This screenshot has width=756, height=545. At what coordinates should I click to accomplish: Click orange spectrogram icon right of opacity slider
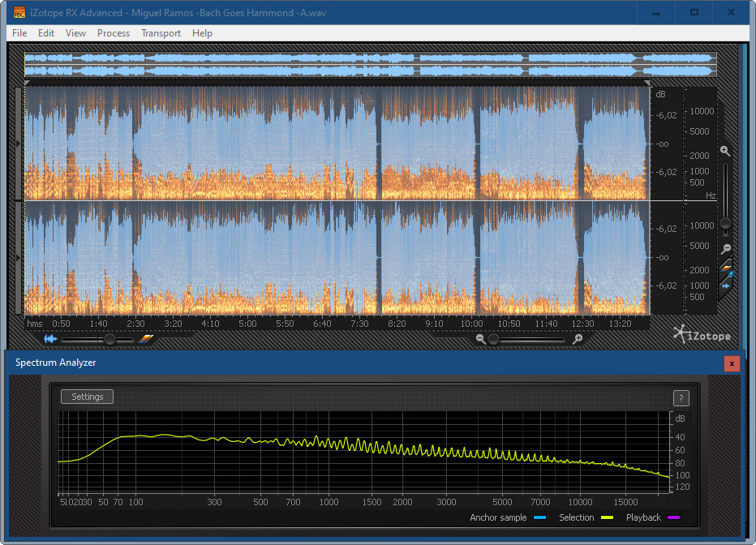pos(145,339)
